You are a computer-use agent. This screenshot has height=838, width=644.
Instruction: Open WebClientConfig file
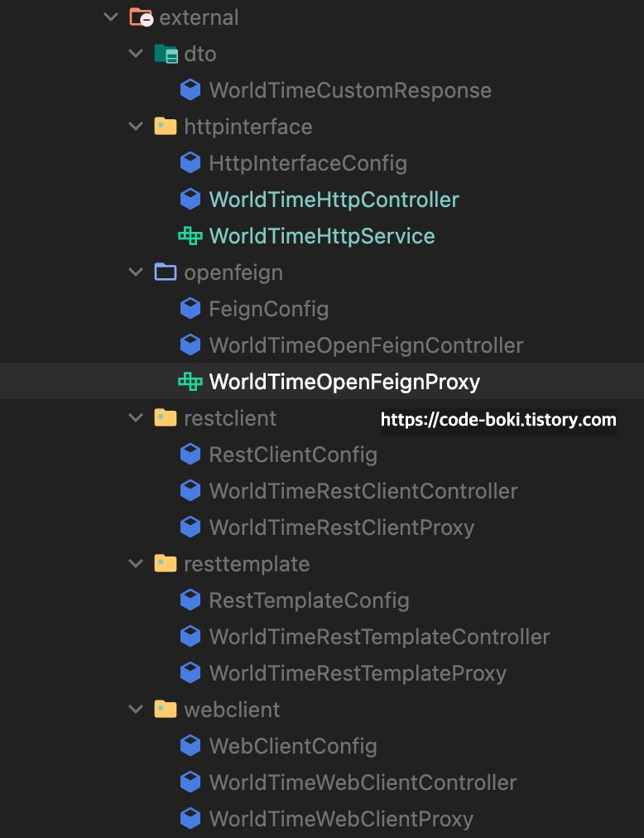click(293, 747)
